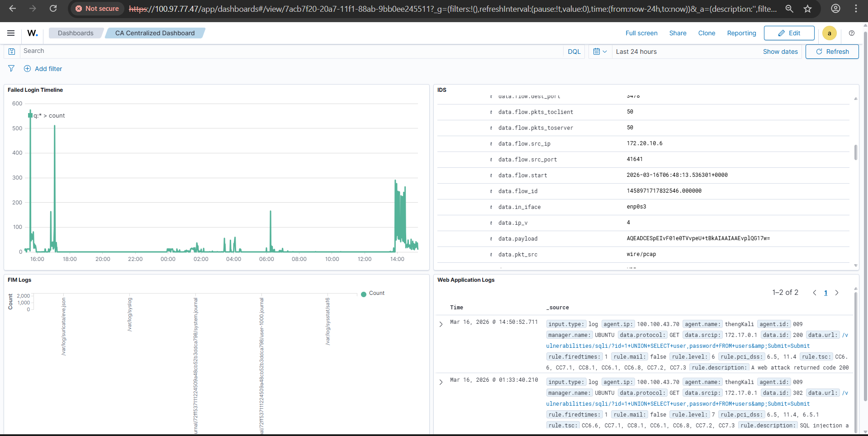This screenshot has width=868, height=436.
Task: Toggle the DQL query language switch
Action: tap(574, 52)
